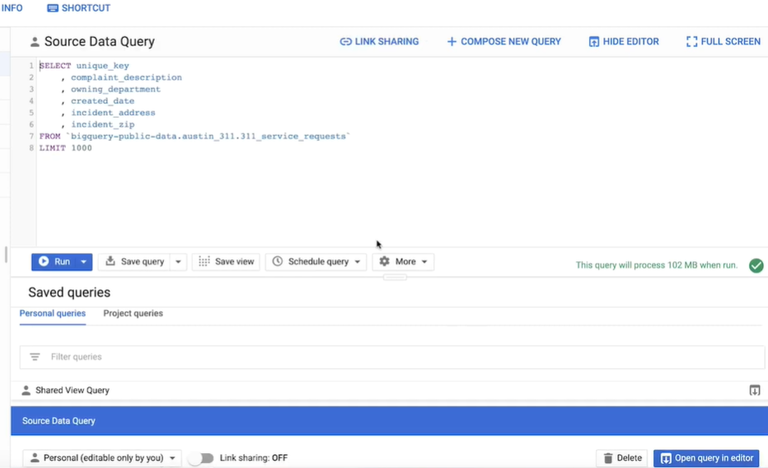Click the Save view button
The width and height of the screenshot is (768, 468).
click(x=226, y=262)
